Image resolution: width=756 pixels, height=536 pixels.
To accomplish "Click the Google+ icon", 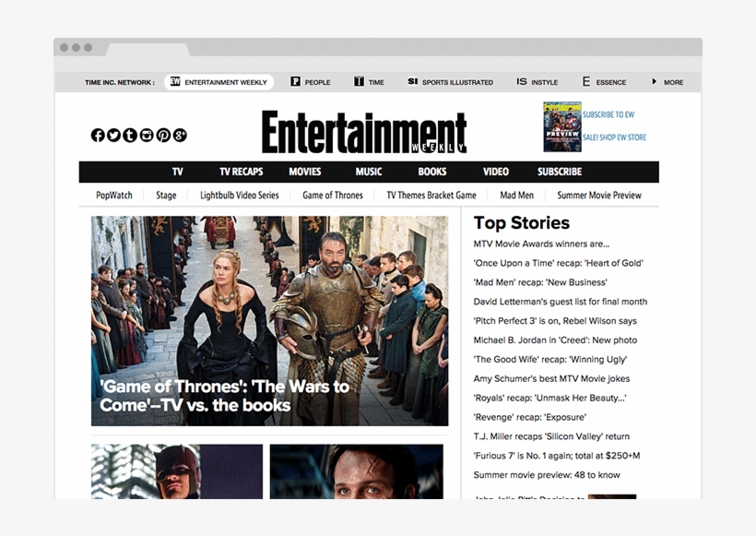I will pyautogui.click(x=180, y=135).
